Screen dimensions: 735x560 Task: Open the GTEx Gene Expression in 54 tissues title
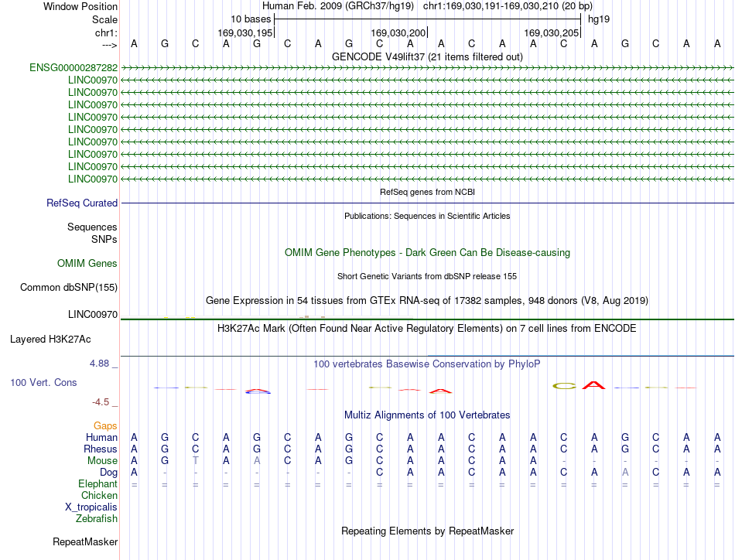coord(427,300)
